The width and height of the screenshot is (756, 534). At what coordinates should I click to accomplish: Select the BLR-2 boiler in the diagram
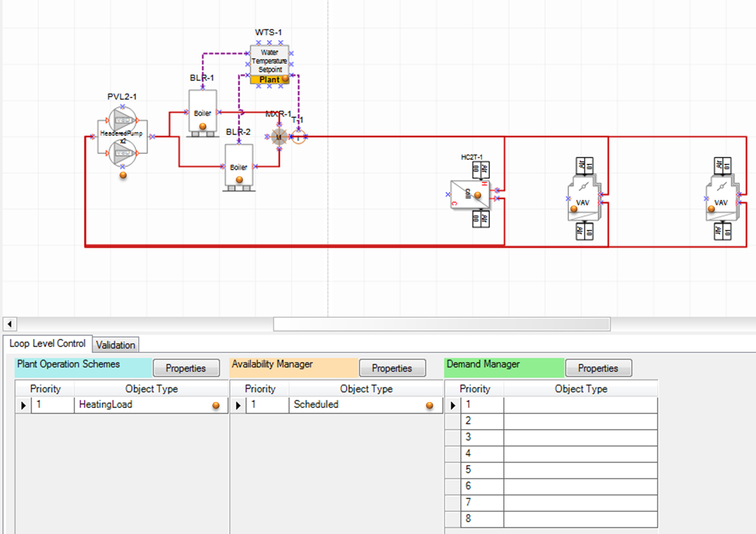[x=239, y=166]
